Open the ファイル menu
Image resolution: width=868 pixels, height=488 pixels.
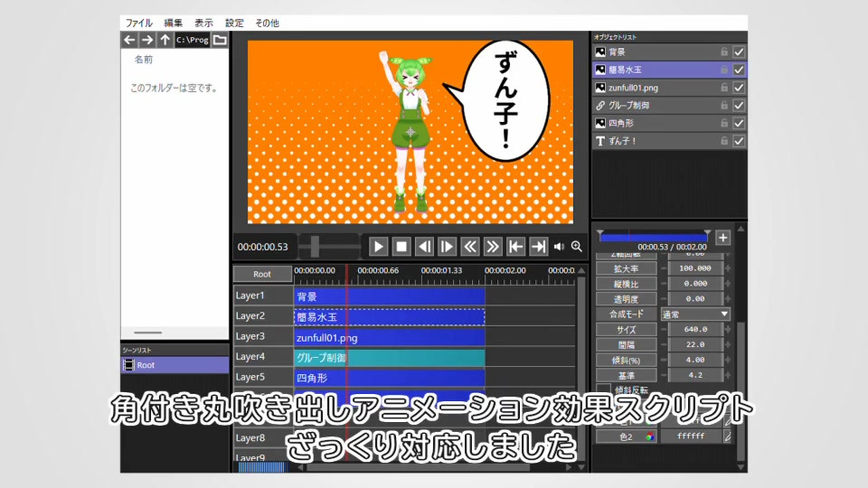click(138, 23)
